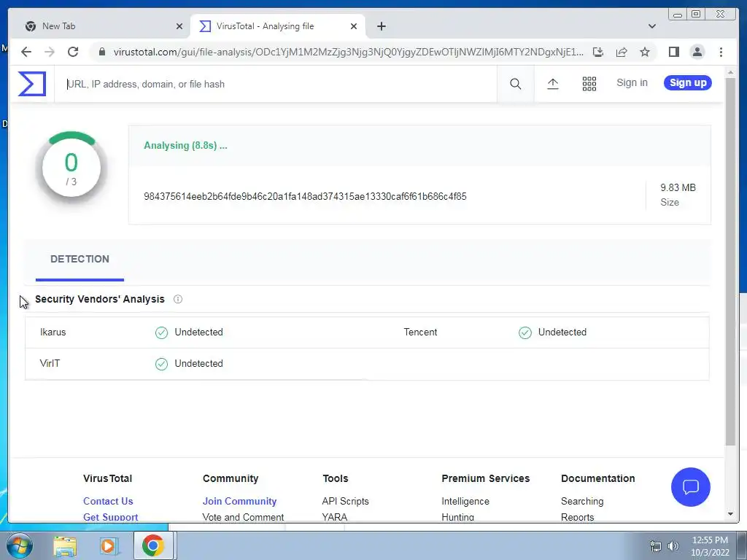Viewport: 747px width, 560px height.
Task: Select the DETECTION tab
Action: coord(80,259)
